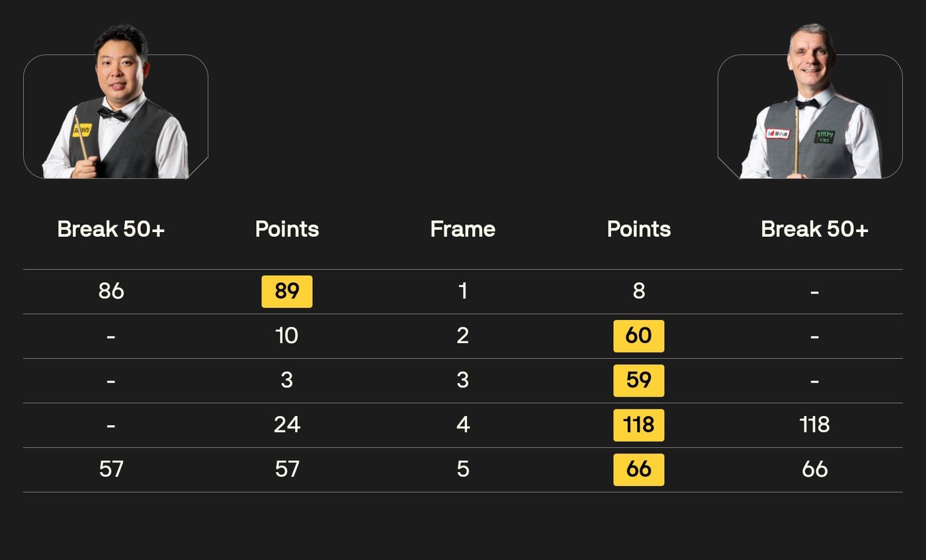The image size is (926, 560).
Task: Click the unhighlighted 118 break value
Action: coord(814,425)
